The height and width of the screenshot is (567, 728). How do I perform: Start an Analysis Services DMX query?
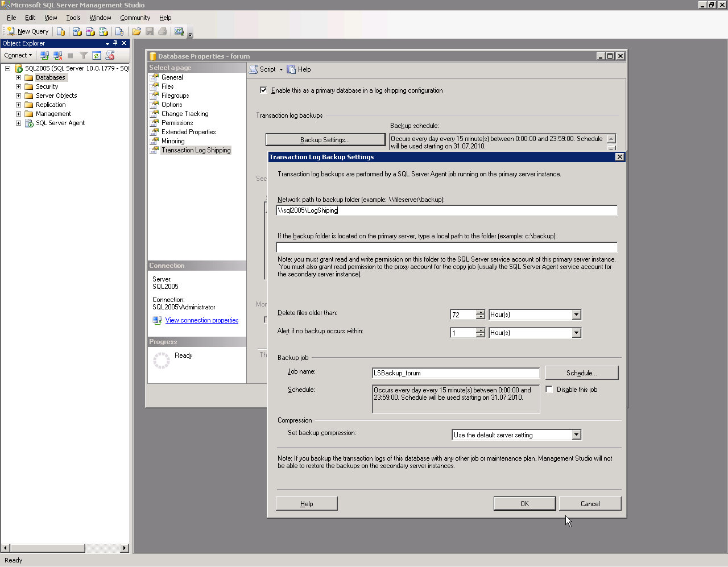(90, 31)
